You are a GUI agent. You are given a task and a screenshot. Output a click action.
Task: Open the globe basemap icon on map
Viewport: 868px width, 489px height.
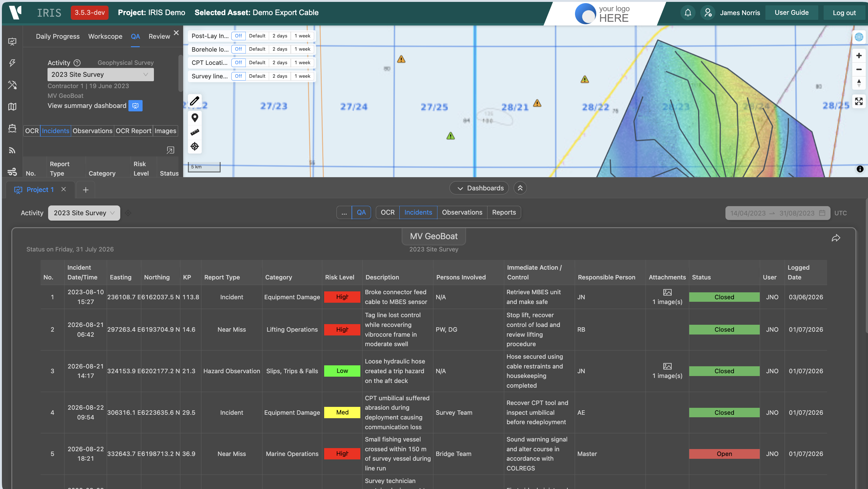click(859, 37)
